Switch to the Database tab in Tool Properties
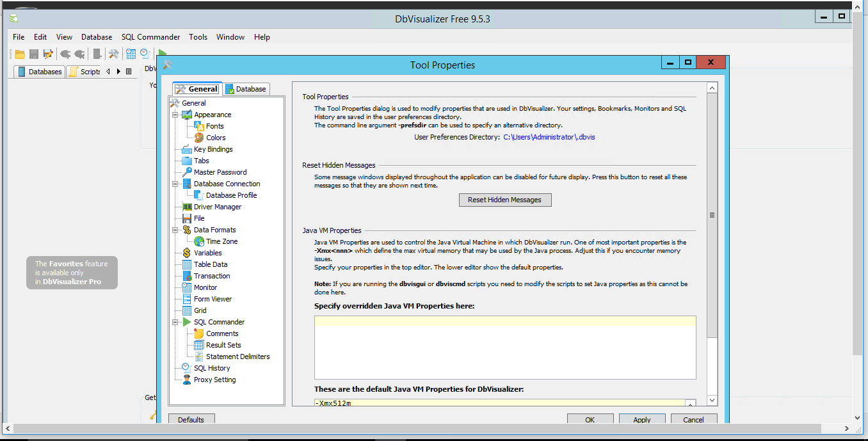Screen dimensions: 868x441 coord(246,89)
